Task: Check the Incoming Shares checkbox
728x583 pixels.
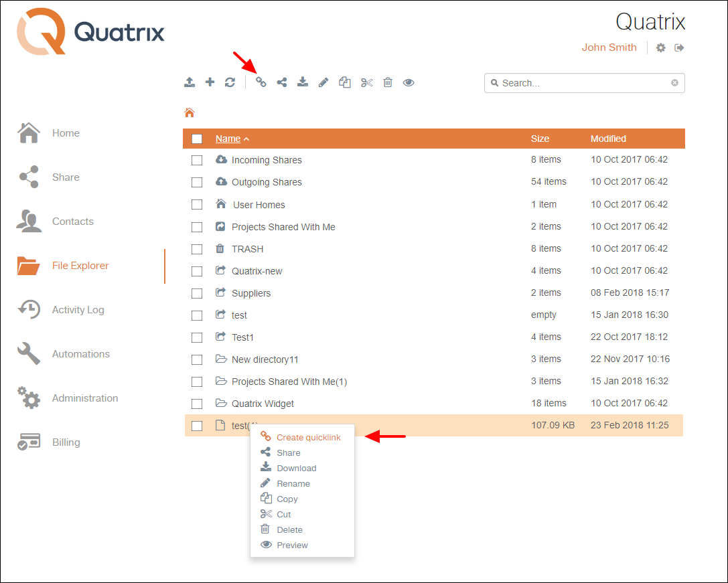Action: point(197,160)
